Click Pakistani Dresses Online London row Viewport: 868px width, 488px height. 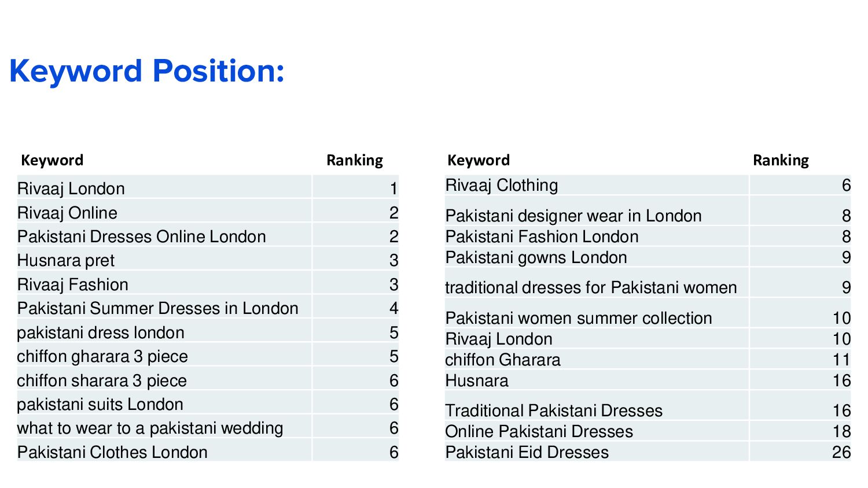tap(208, 236)
